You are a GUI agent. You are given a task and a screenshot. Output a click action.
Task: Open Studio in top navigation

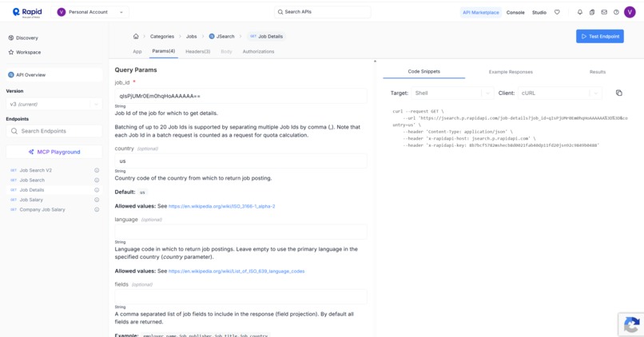pyautogui.click(x=539, y=12)
